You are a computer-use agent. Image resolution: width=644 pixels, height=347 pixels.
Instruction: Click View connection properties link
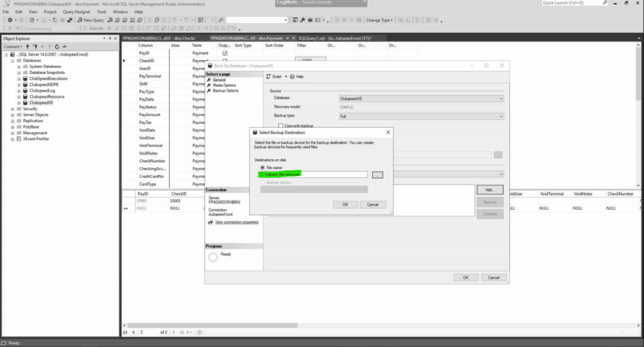click(236, 222)
